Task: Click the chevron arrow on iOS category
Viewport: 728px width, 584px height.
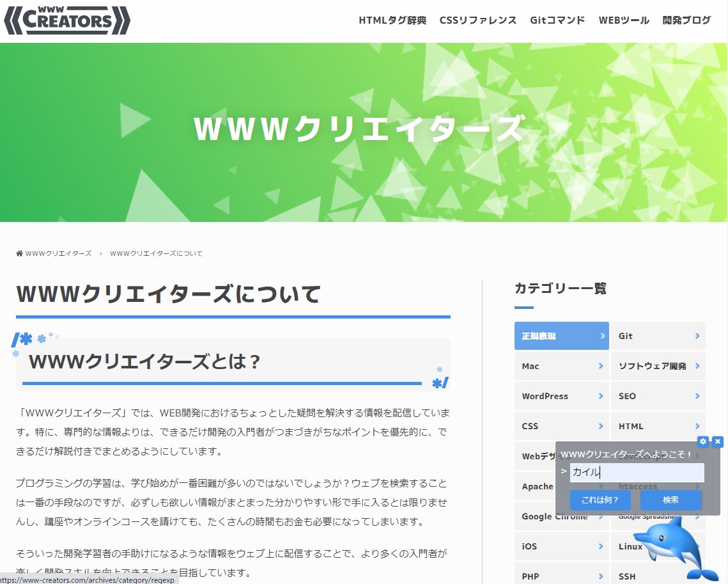Action: pyautogui.click(x=601, y=546)
